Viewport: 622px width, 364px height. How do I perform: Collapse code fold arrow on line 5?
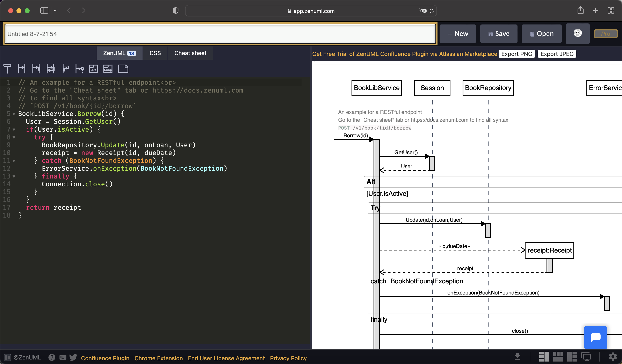click(14, 114)
